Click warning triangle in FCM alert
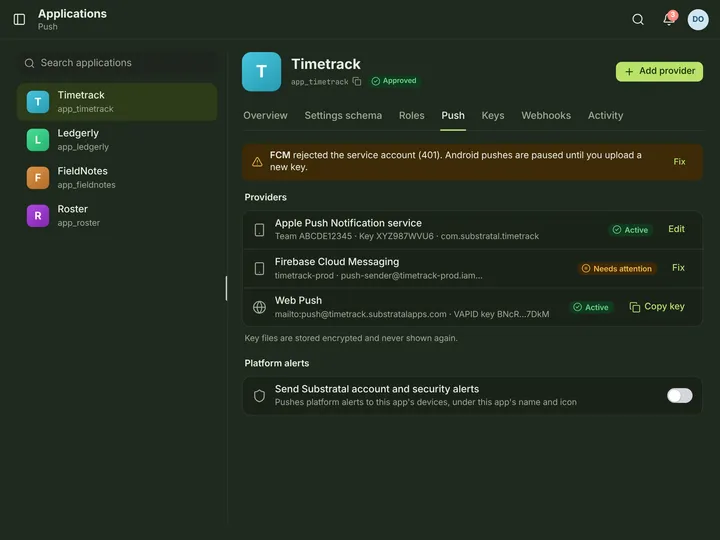 pos(257,162)
